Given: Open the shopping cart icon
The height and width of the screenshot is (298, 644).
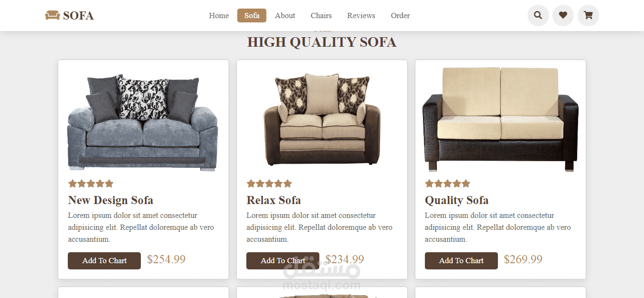Looking at the screenshot, I should point(588,15).
